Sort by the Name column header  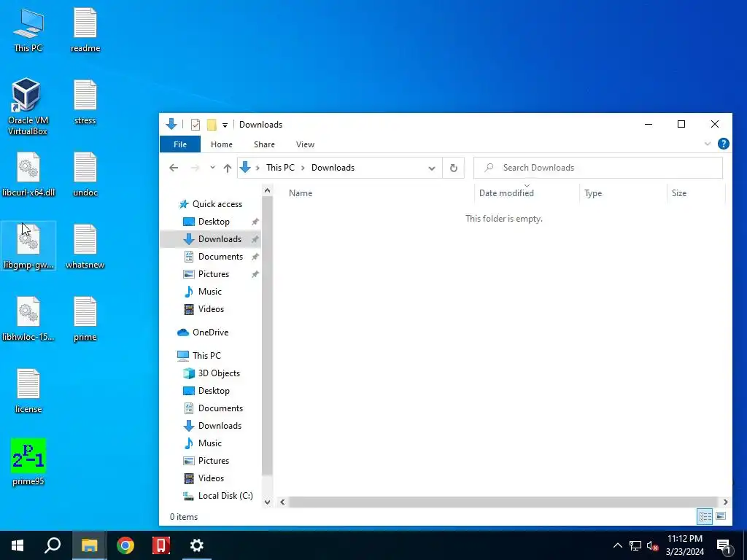coord(379,192)
